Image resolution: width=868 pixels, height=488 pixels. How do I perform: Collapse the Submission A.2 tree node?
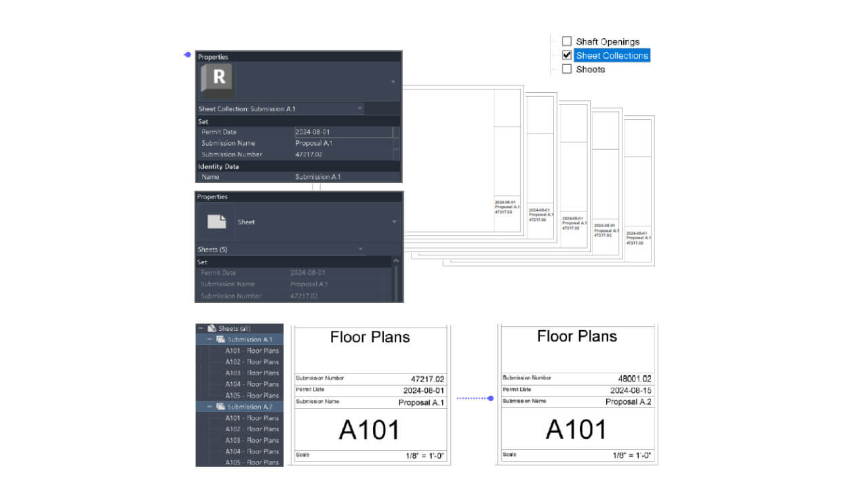click(210, 407)
